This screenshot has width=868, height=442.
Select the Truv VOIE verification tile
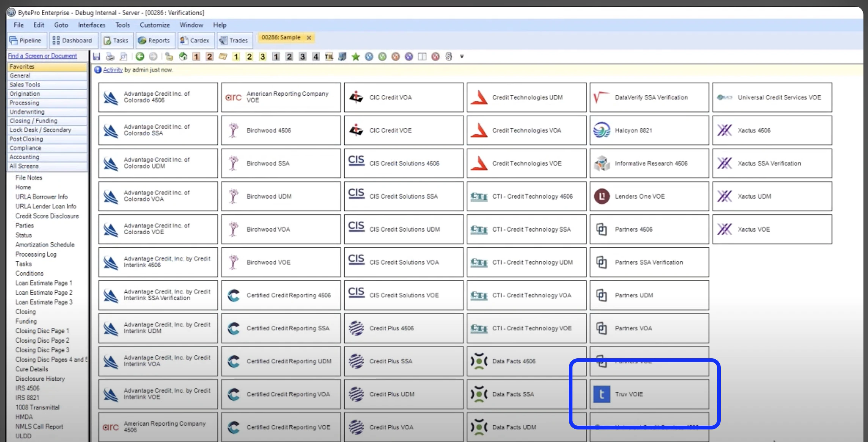pyautogui.click(x=649, y=394)
